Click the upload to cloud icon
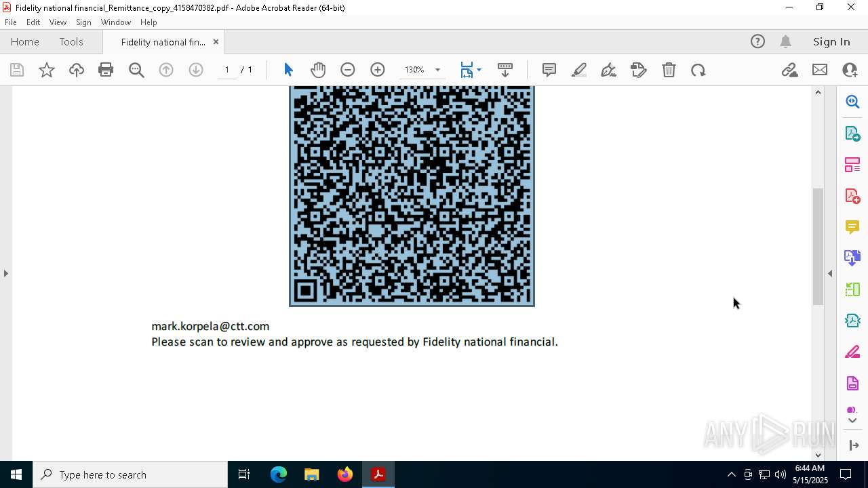The width and height of the screenshot is (868, 488). (x=77, y=70)
